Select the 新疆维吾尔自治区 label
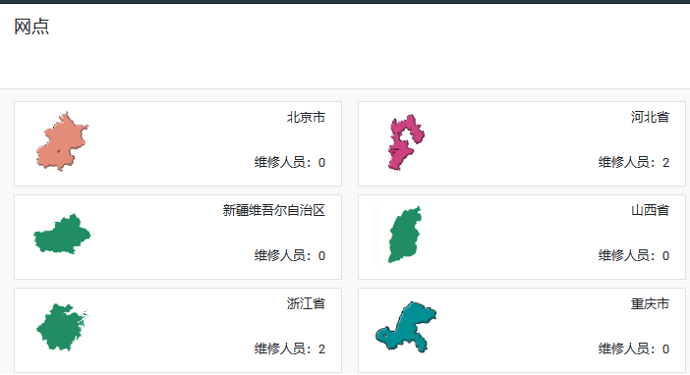This screenshot has width=690, height=375. pyautogui.click(x=274, y=210)
